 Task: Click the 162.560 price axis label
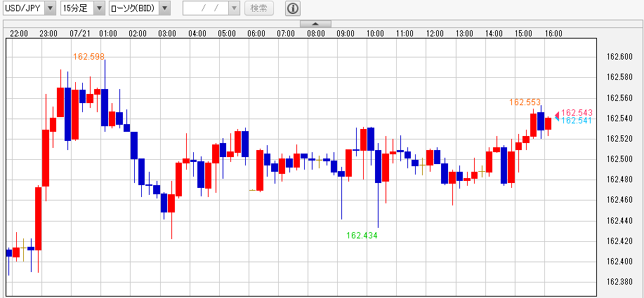[619, 98]
